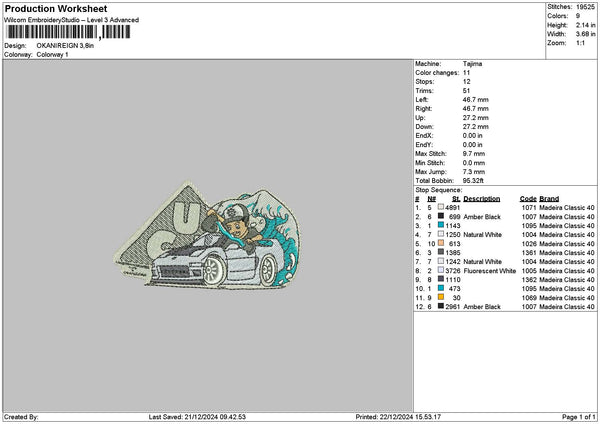Viewport: 600px width, 424px height.
Task: Select the Amber Black swatch in stop 2
Action: [x=441, y=216]
